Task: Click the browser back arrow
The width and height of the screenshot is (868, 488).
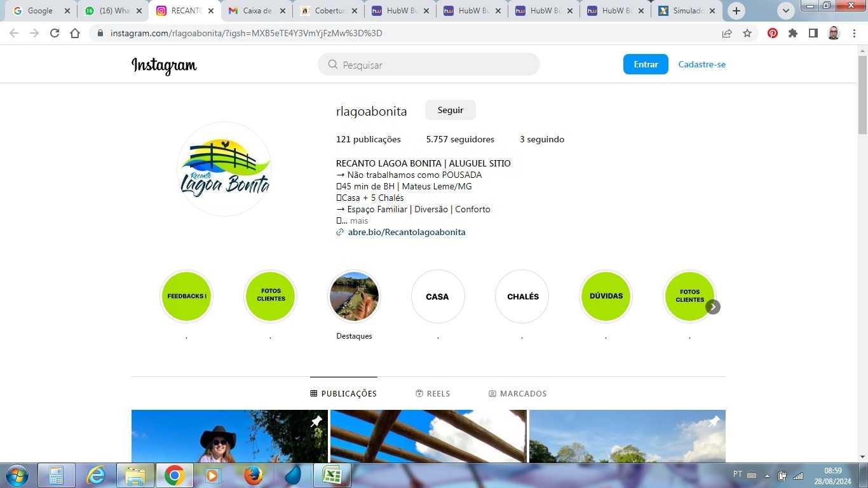Action: (x=14, y=33)
